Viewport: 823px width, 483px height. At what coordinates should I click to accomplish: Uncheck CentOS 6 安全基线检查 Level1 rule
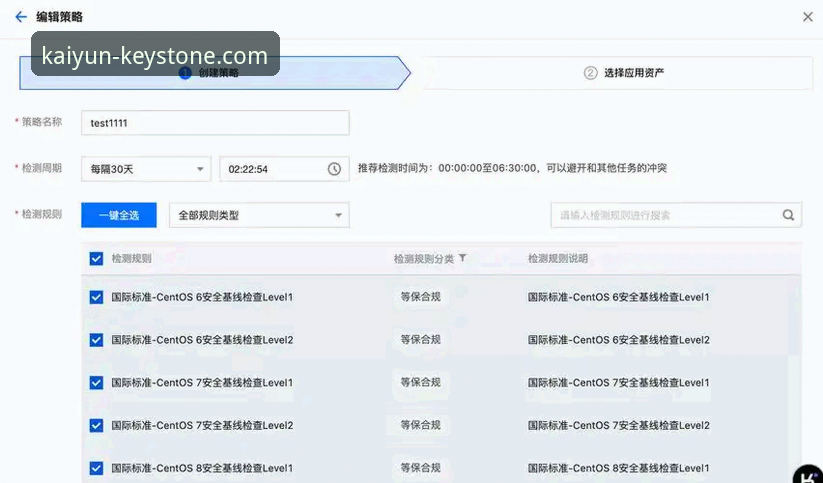(x=97, y=297)
